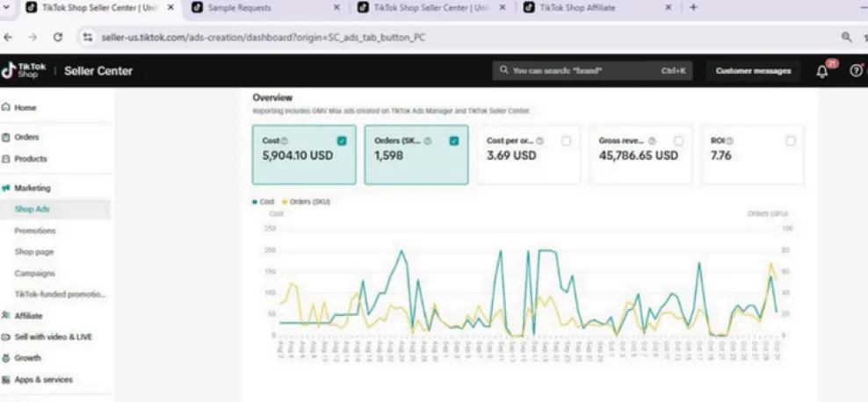The image size is (868, 402).
Task: Close the TikTok Shop Affiliate tab
Action: pos(669,7)
